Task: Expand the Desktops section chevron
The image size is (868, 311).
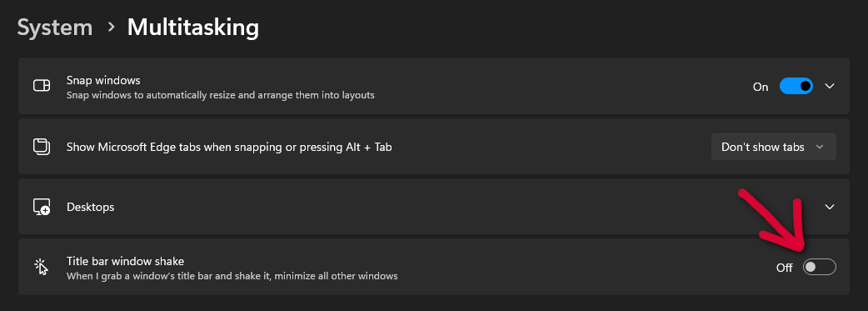Action: pos(829,207)
